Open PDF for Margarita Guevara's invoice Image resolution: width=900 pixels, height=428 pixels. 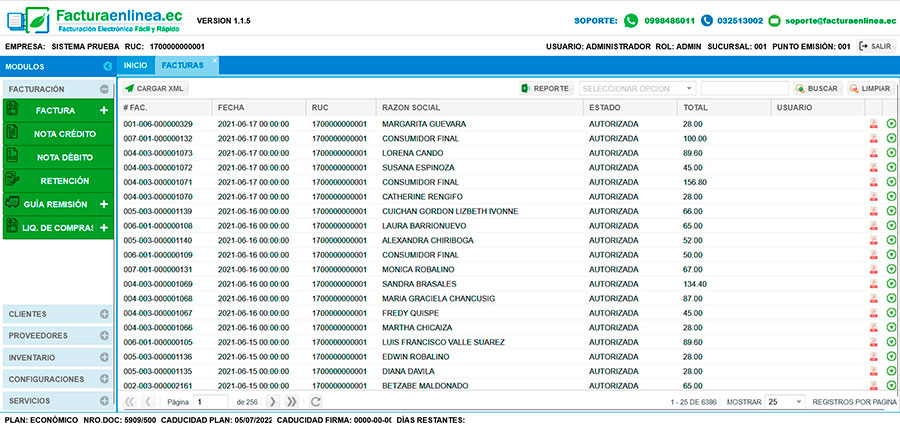pos(873,124)
